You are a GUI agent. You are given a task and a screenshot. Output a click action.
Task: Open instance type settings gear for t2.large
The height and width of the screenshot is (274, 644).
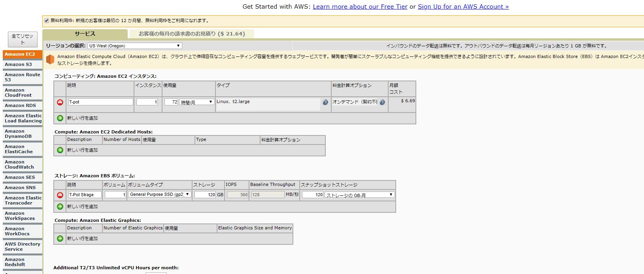325,102
